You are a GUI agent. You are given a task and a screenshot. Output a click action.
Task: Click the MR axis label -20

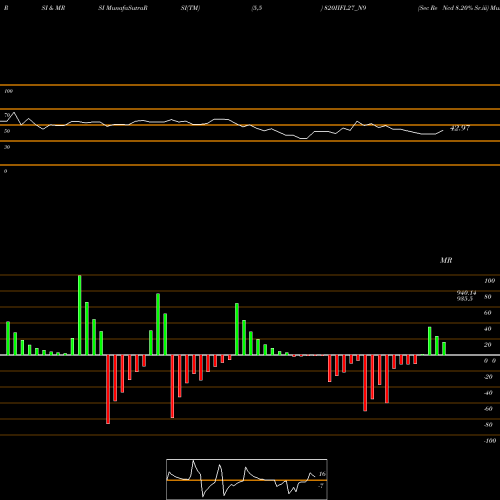[x=488, y=377]
